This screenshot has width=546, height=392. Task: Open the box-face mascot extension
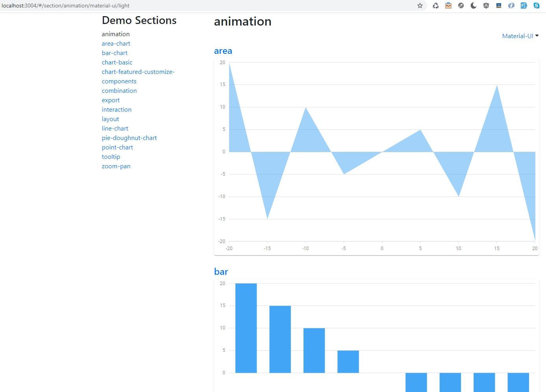point(448,6)
